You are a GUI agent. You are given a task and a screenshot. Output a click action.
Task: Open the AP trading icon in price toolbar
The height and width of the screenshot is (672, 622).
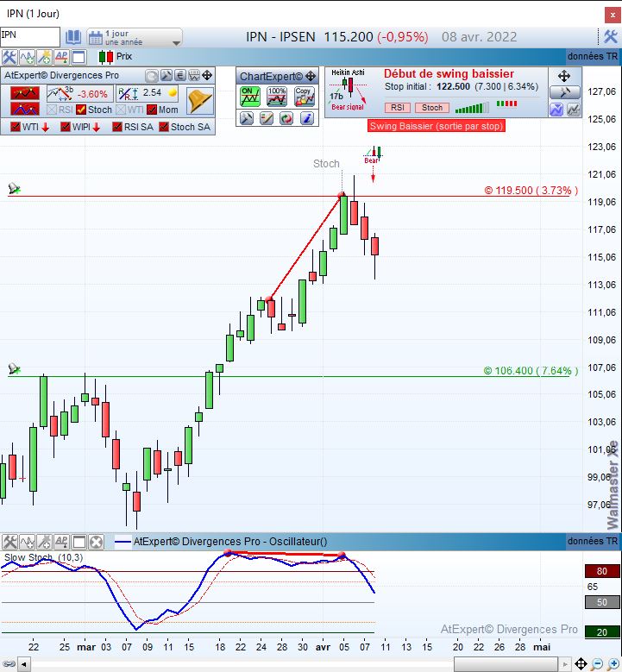61,57
